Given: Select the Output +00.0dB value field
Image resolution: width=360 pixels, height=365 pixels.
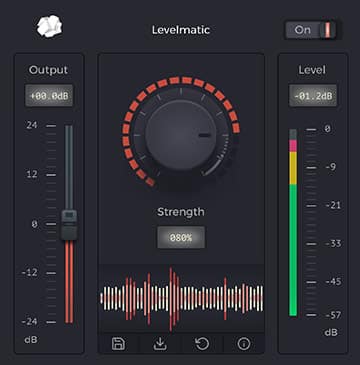Looking at the screenshot, I should (x=49, y=96).
